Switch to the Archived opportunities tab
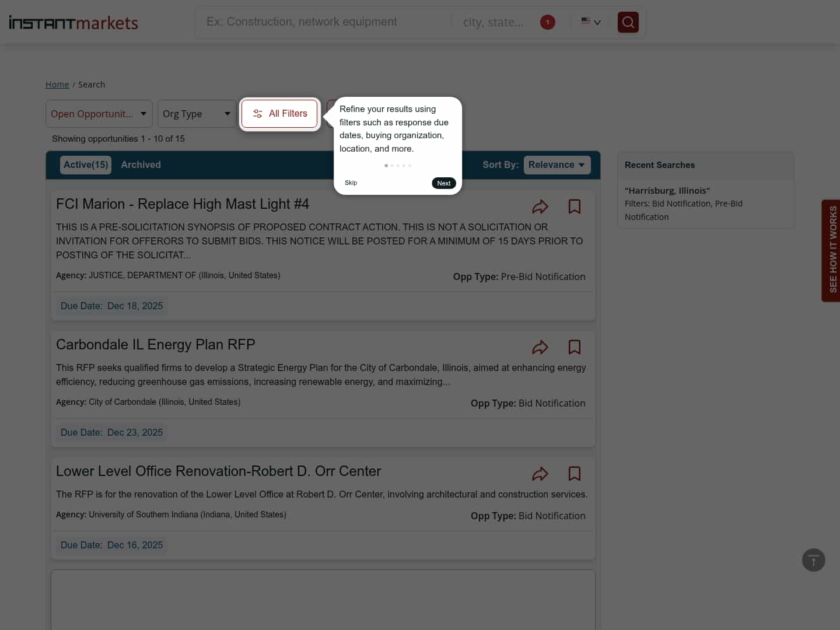The image size is (840, 630). click(141, 164)
